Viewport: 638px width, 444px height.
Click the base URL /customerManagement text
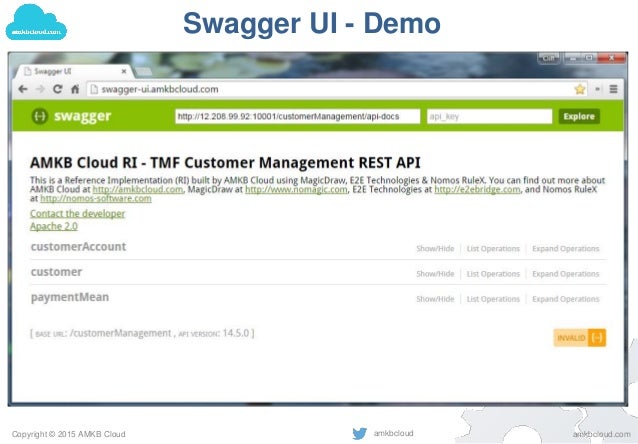(120, 333)
